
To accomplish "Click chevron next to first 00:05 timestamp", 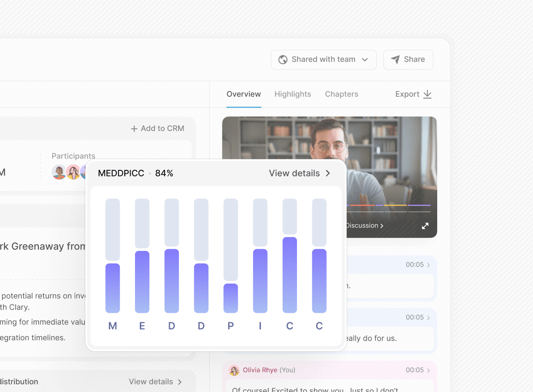I will pos(428,265).
